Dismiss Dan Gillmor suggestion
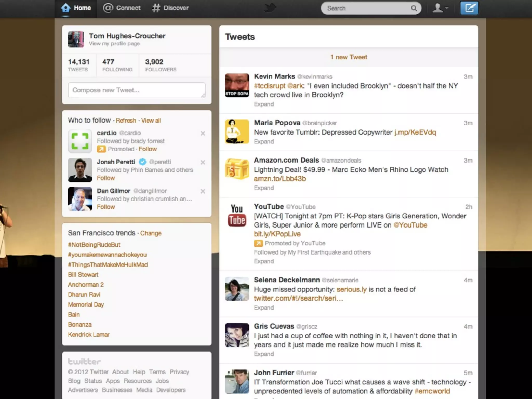Screen dimensions: 532x399 point(203,191)
